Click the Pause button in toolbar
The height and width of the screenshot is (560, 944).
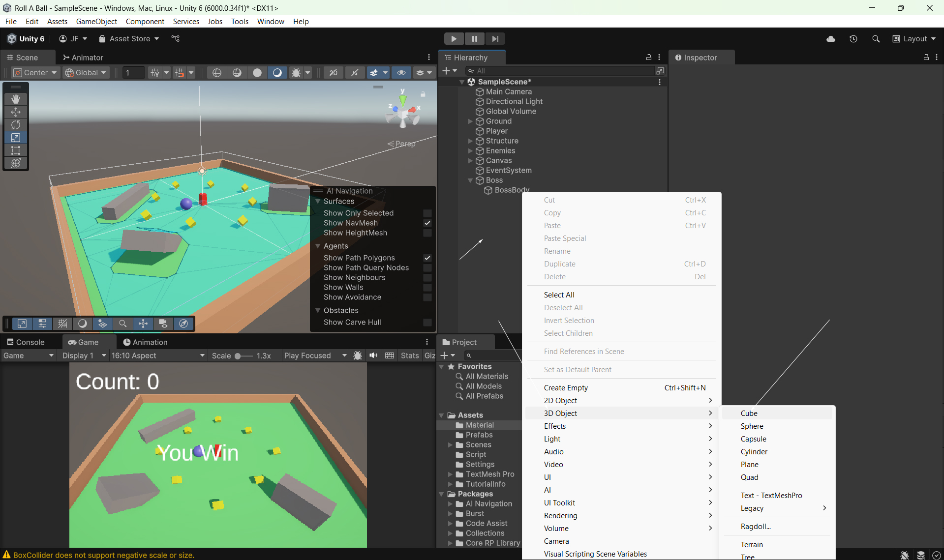pos(474,39)
